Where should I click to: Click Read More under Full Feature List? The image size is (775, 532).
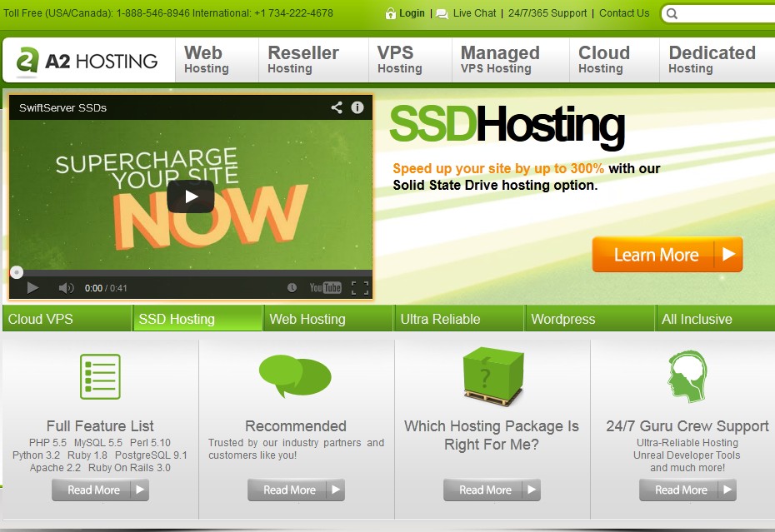click(x=100, y=490)
